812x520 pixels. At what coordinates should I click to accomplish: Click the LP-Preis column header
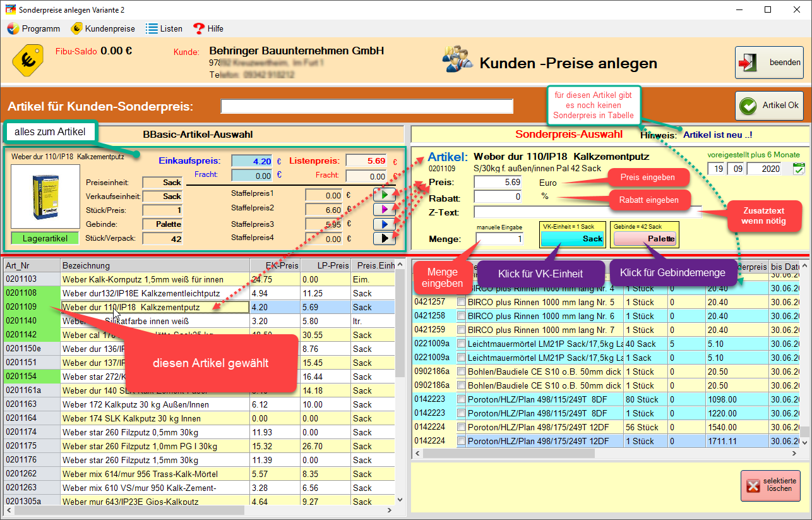(325, 265)
